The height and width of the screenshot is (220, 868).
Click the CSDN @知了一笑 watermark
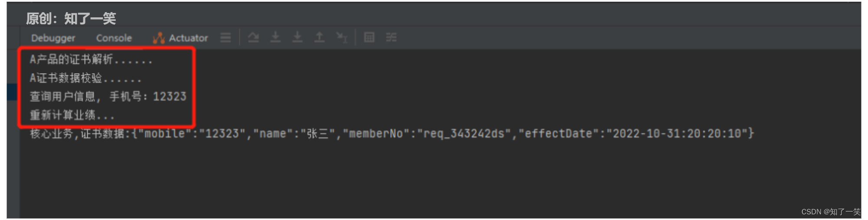(830, 212)
